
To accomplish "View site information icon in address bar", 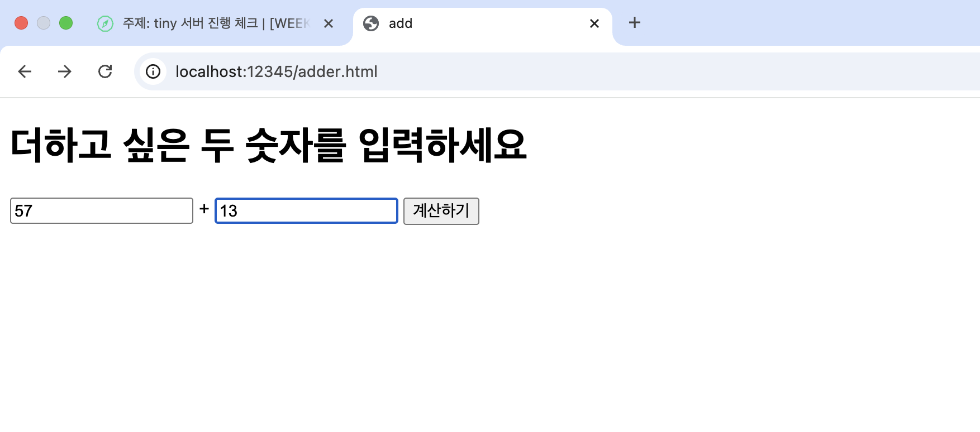I will pyautogui.click(x=153, y=71).
